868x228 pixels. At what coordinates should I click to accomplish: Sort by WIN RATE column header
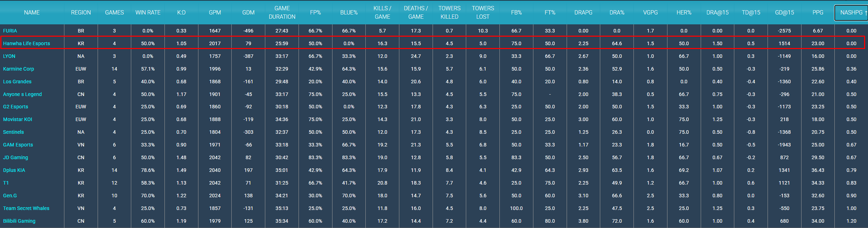click(x=148, y=13)
